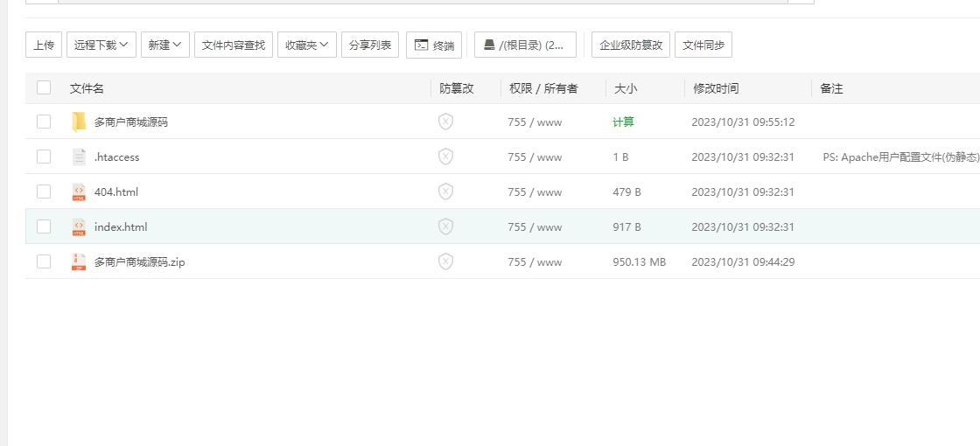
Task: Open the /(根目录) disk button
Action: click(525, 45)
